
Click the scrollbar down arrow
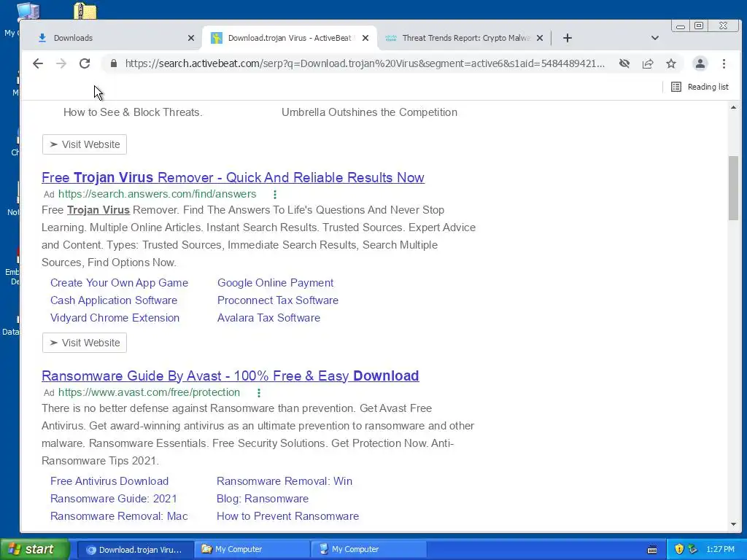733,524
